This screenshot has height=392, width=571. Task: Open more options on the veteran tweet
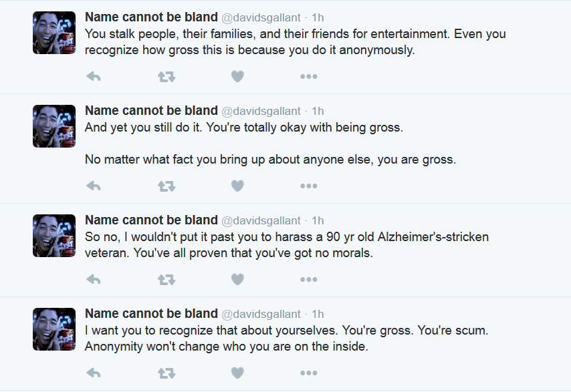(x=309, y=279)
